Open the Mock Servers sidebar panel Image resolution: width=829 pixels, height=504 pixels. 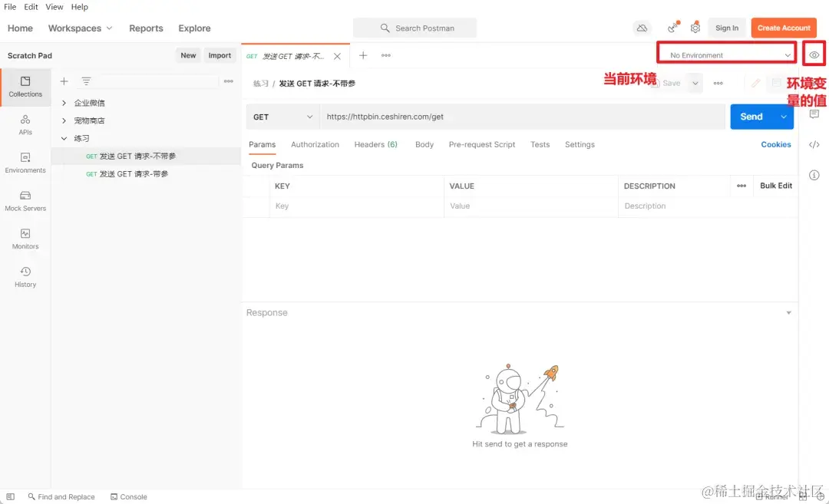click(25, 201)
